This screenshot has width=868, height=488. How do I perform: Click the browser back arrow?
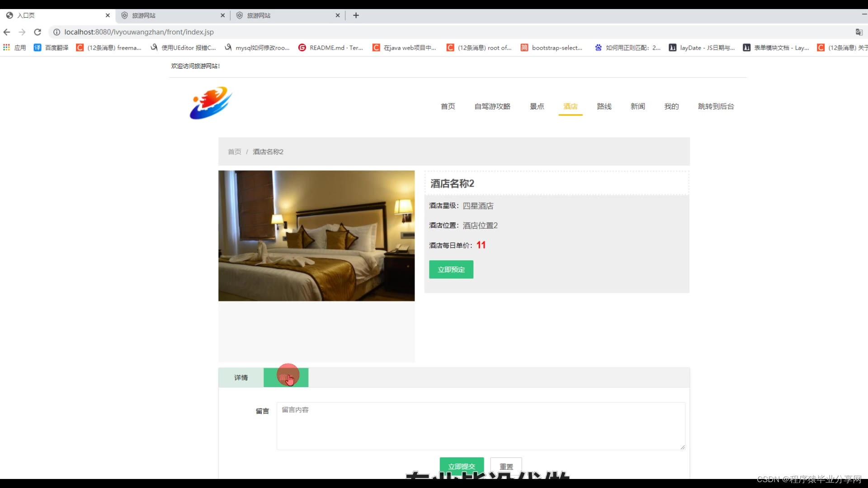(x=7, y=32)
